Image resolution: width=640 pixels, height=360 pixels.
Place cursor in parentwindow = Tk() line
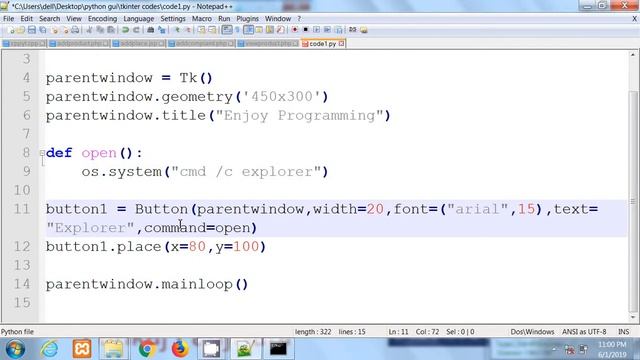tap(129, 78)
